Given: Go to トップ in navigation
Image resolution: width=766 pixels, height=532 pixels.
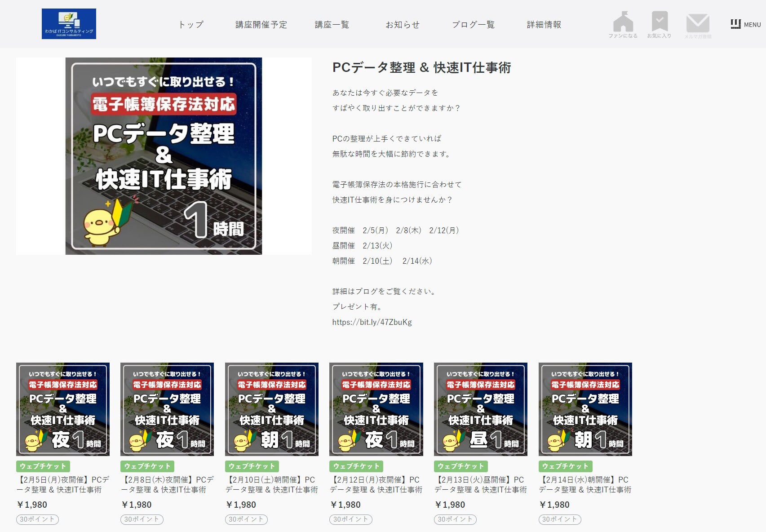Looking at the screenshot, I should pyautogui.click(x=191, y=25).
